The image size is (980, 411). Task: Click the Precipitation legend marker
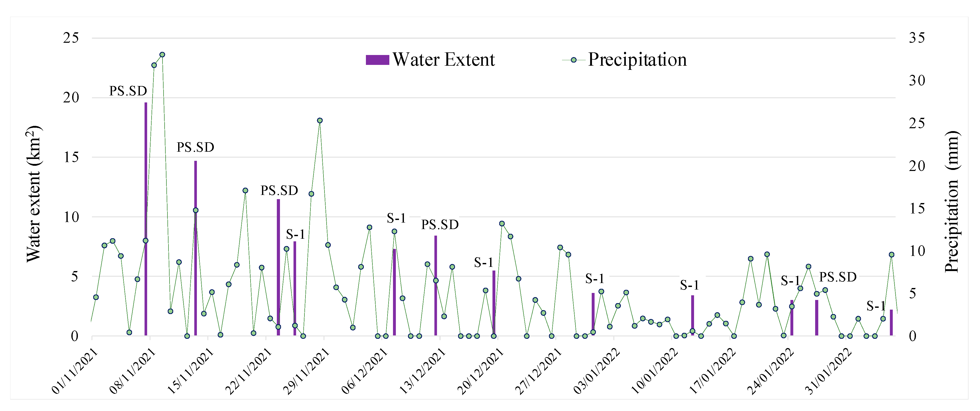574,60
